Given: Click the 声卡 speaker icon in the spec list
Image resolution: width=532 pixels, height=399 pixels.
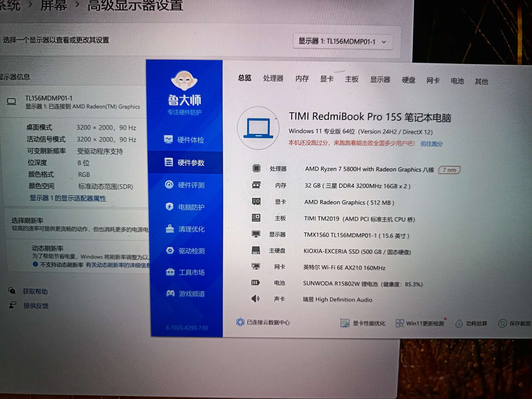Looking at the screenshot, I should pos(255,298).
